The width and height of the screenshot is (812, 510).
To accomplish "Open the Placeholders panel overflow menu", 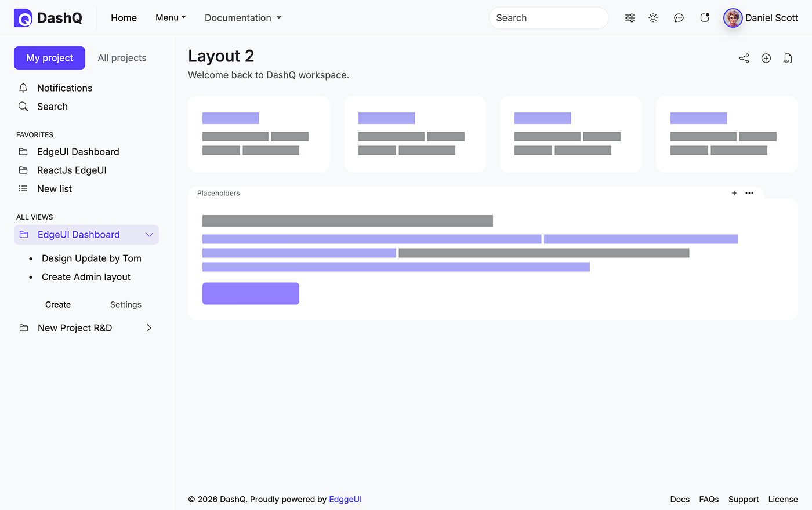I will [x=749, y=193].
